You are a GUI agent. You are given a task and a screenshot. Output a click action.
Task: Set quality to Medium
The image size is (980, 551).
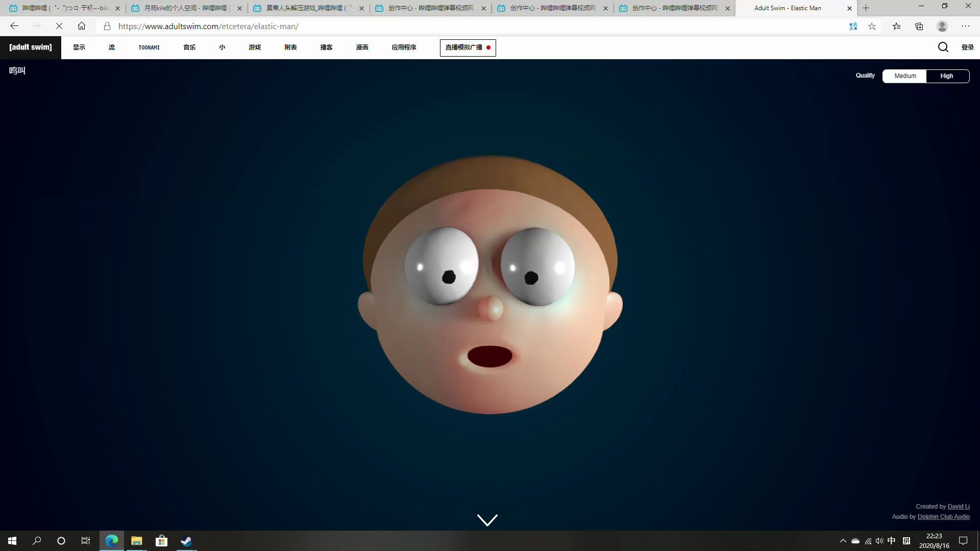(x=904, y=76)
